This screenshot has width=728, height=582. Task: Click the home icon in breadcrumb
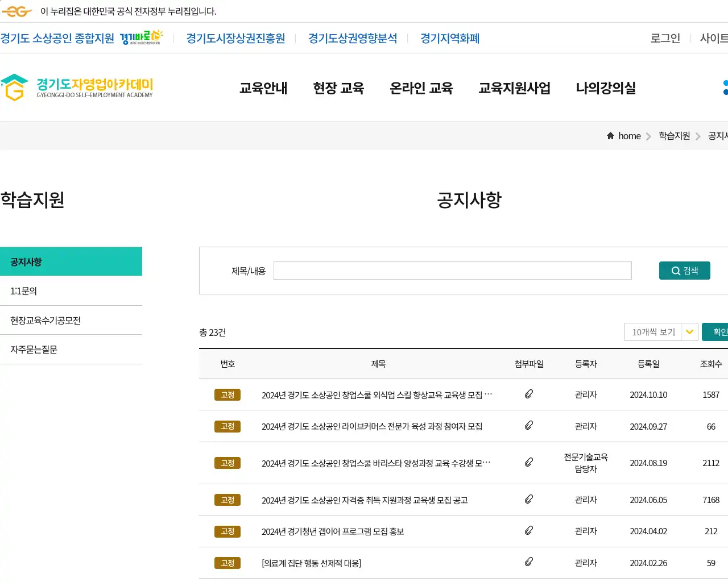click(x=610, y=136)
